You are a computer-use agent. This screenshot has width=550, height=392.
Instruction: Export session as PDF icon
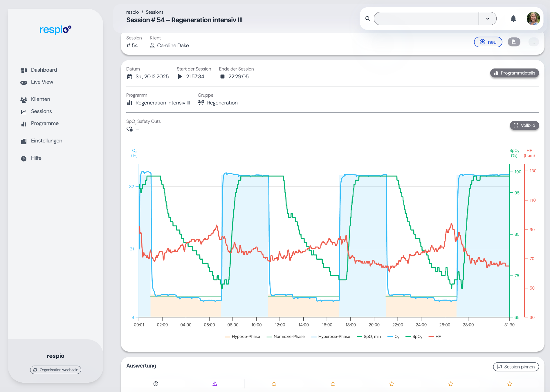(514, 42)
